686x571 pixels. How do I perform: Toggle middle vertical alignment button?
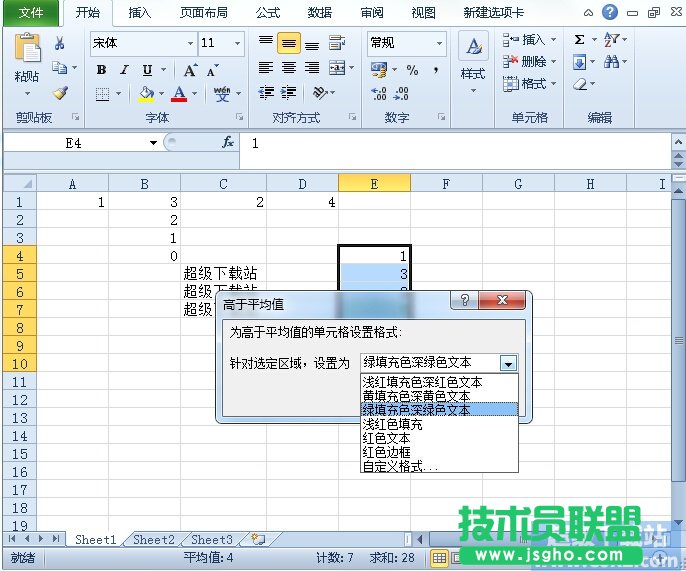pyautogui.click(x=288, y=44)
